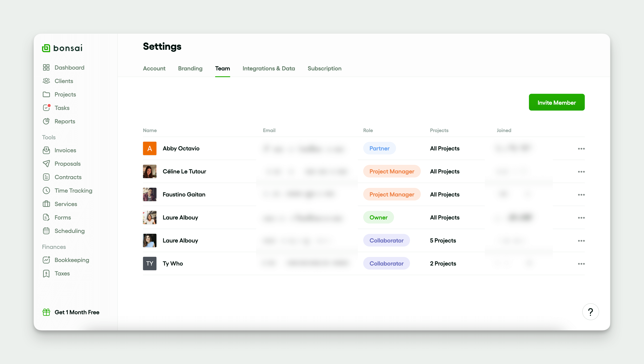This screenshot has width=644, height=364.
Task: Open the three-dot menu for Ty Who
Action: click(581, 264)
